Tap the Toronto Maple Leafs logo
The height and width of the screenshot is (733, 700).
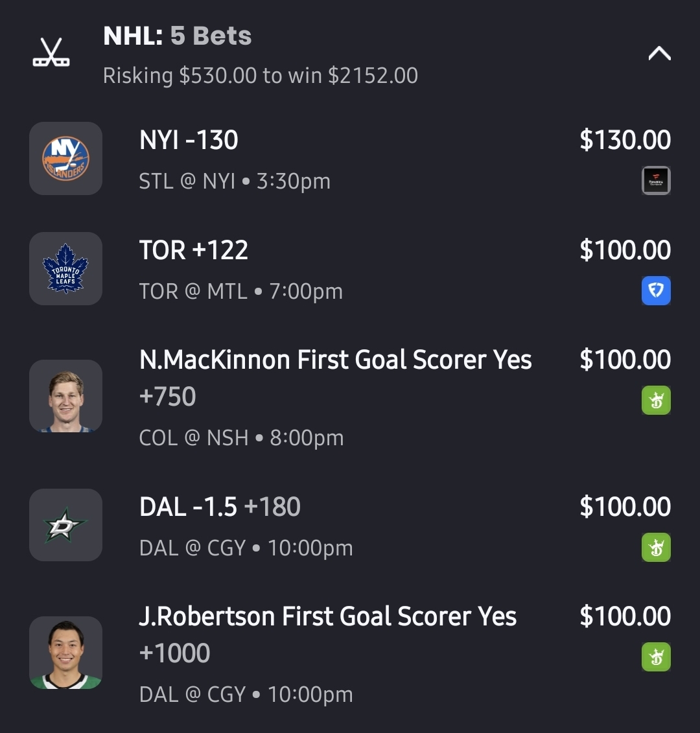pos(65,268)
